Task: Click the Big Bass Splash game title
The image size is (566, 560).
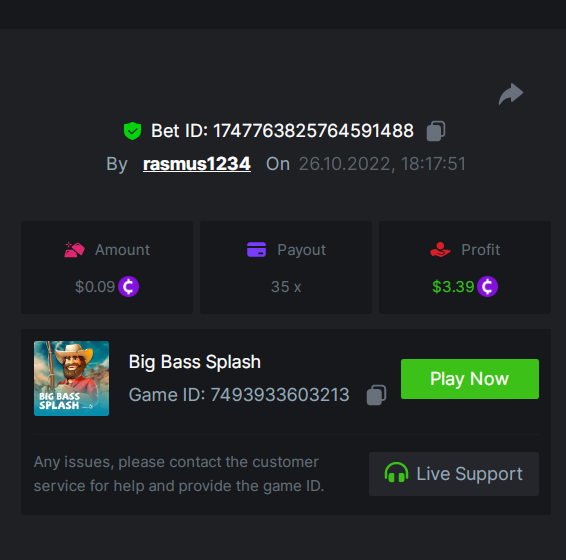Action: click(x=195, y=362)
